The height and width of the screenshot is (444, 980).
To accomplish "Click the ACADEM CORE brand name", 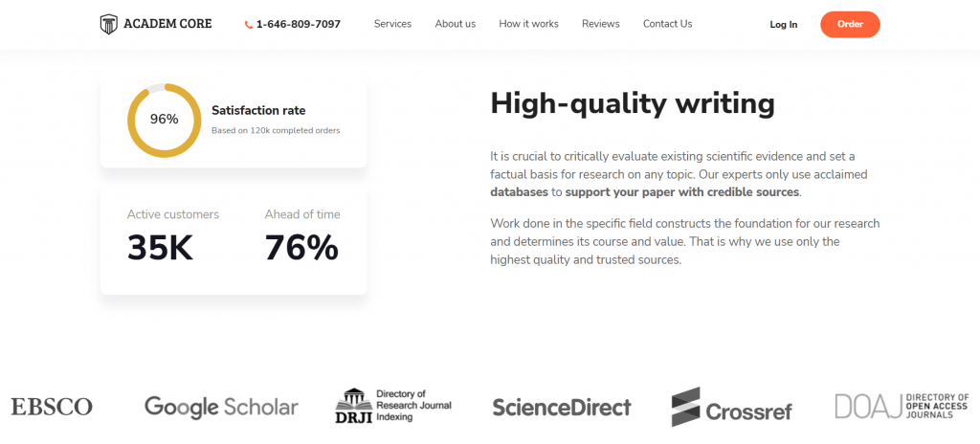I will (x=167, y=24).
